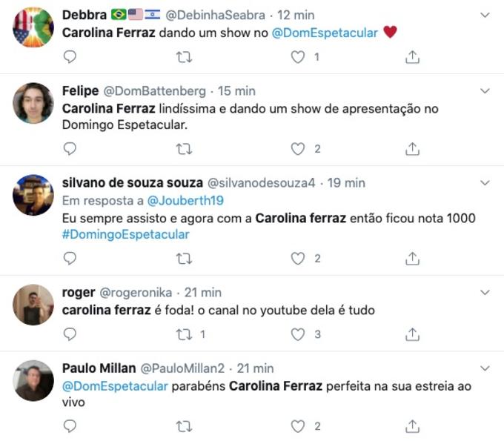The width and height of the screenshot is (504, 441).
Task: Open Felipe's profile picture
Action: coord(33,103)
